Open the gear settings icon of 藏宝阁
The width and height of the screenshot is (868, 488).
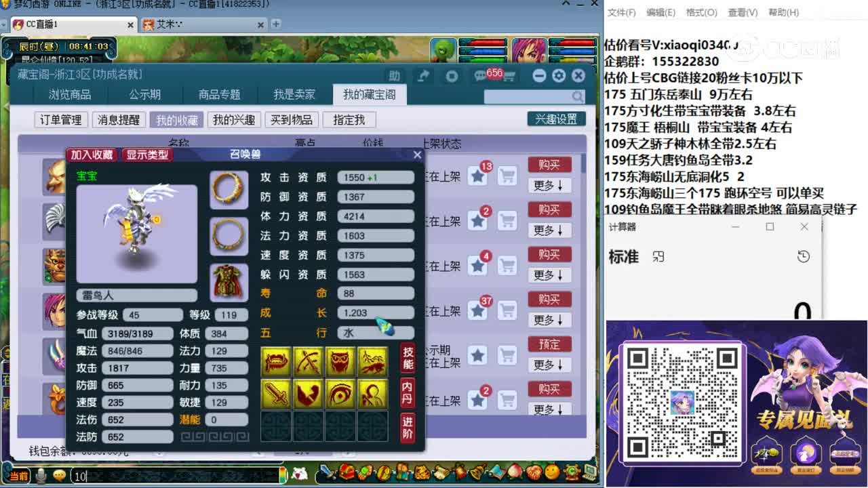coord(559,76)
